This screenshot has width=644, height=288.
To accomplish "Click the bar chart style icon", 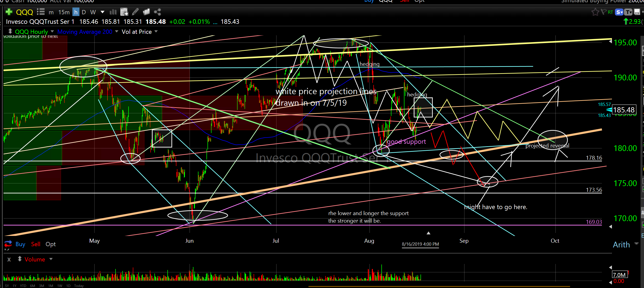I will [x=113, y=12].
